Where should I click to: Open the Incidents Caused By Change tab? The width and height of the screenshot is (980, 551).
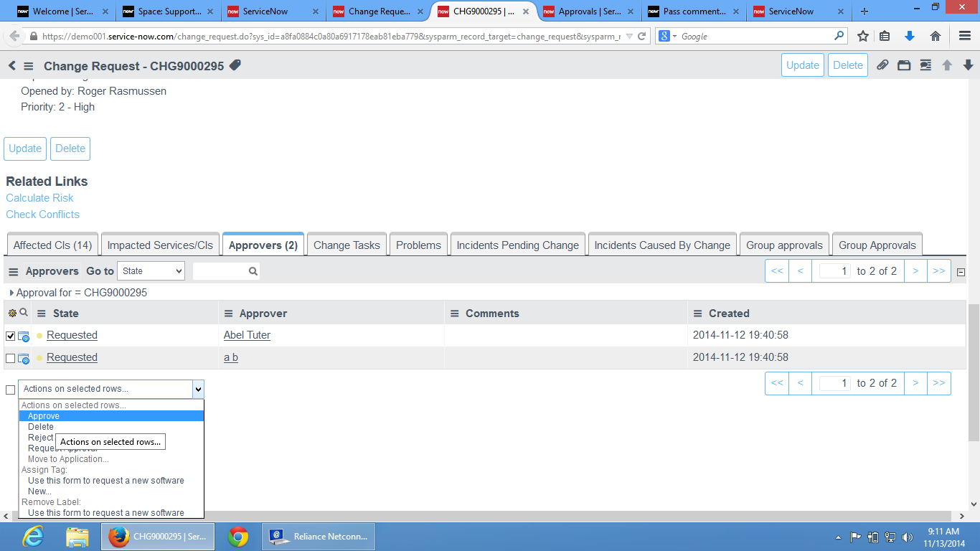[662, 245]
